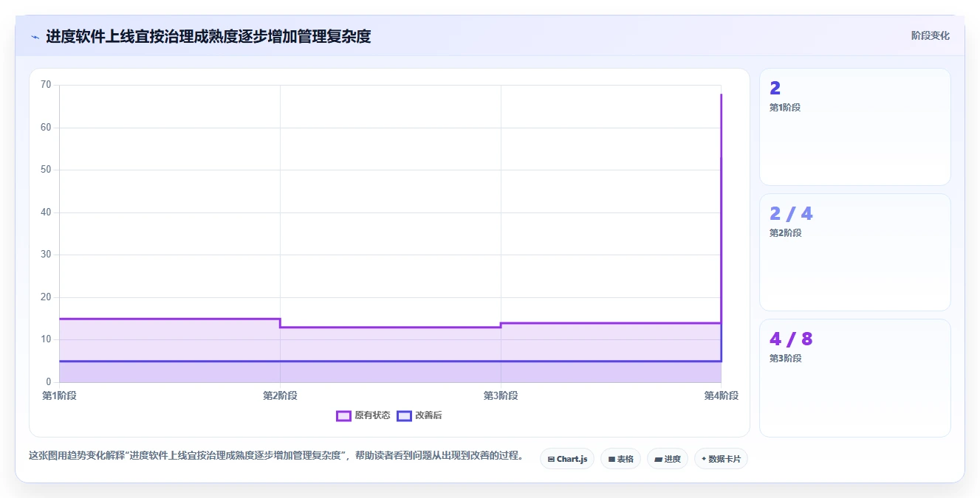
Task: Click the x-axis label 第4阶段
Action: pos(722,395)
